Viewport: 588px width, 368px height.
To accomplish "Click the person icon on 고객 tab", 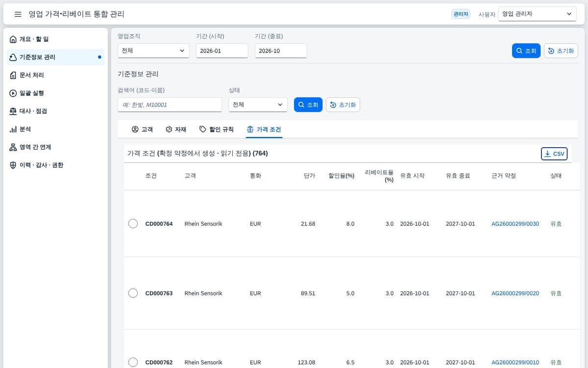I will (135, 130).
